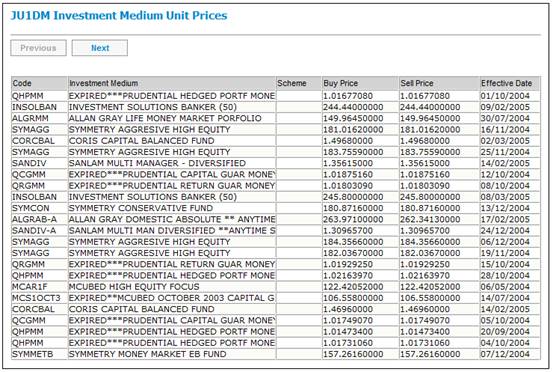The image size is (553, 372).
Task: Select the Code column header
Action: tap(39, 83)
